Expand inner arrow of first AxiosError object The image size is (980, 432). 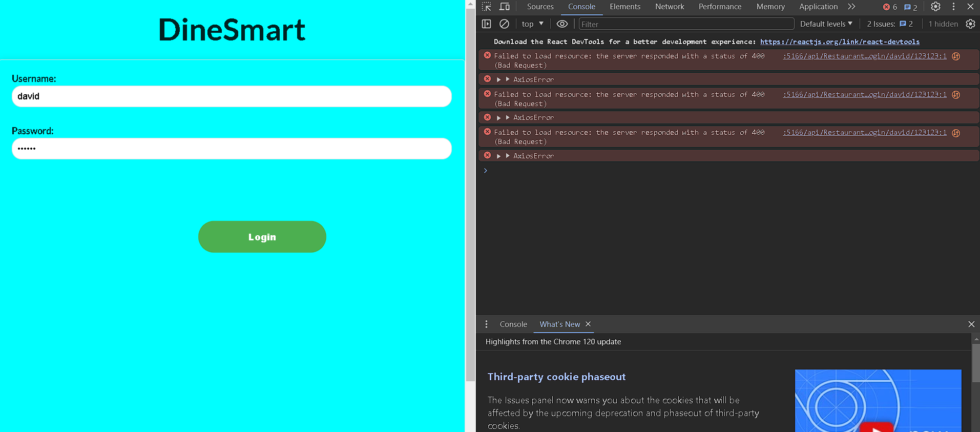508,79
